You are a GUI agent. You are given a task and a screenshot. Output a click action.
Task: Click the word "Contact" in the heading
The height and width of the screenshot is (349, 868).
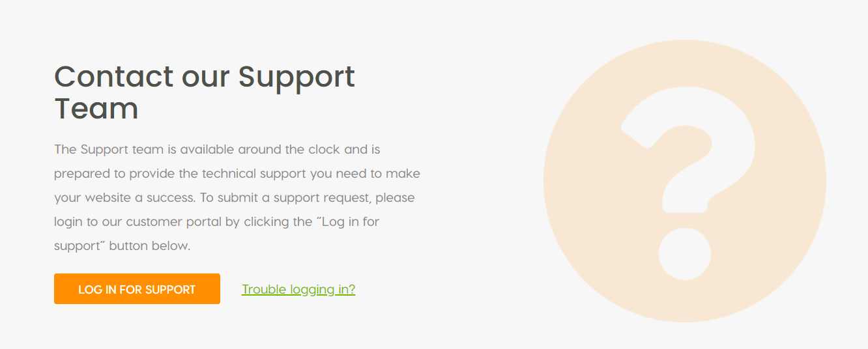(114, 76)
